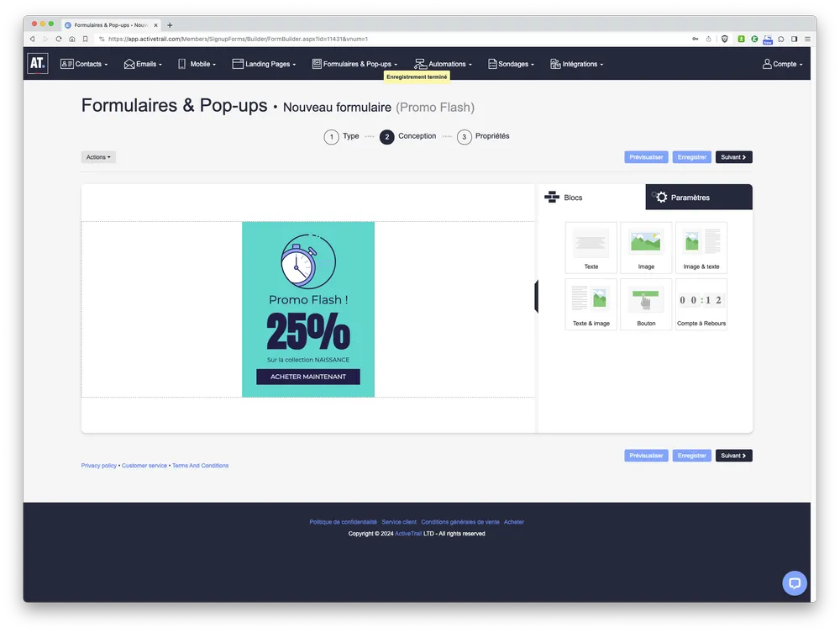Insert an Image block
The height and width of the screenshot is (633, 840).
point(646,247)
